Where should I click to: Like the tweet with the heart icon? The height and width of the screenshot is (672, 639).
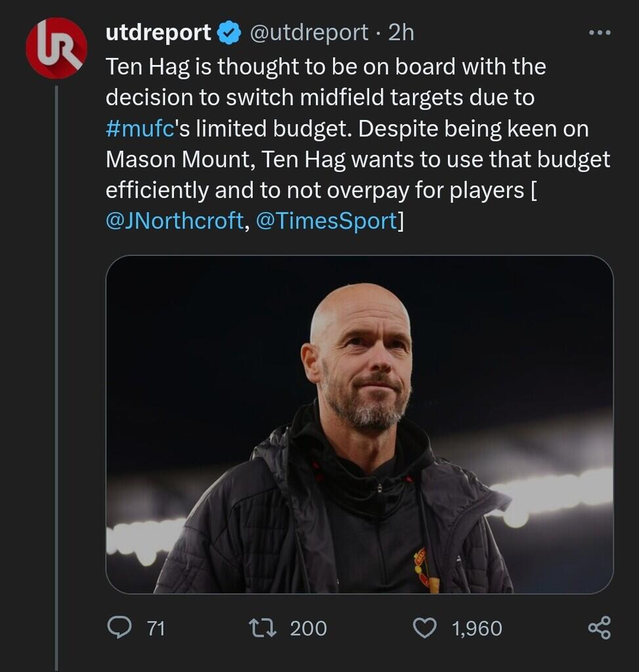coord(424,628)
